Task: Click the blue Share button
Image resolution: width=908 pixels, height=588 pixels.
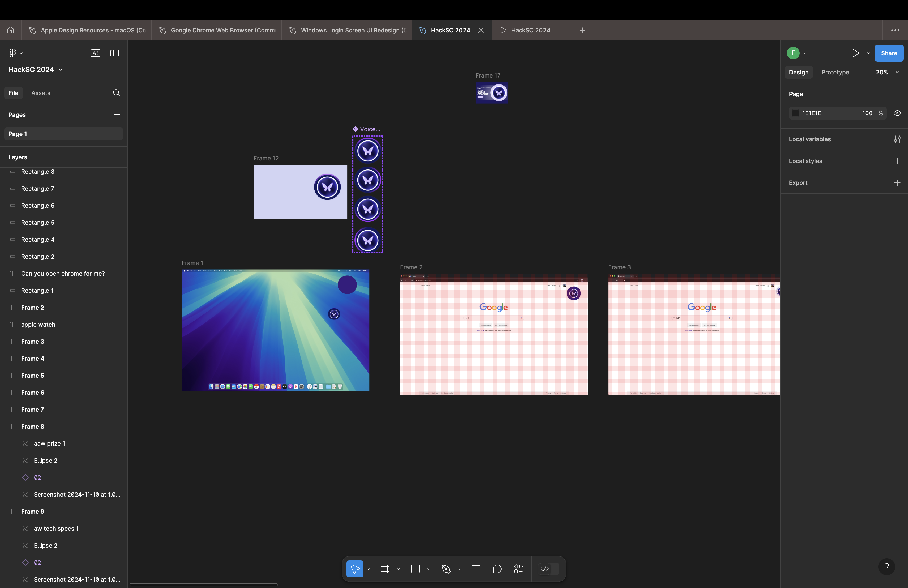Action: (x=889, y=53)
